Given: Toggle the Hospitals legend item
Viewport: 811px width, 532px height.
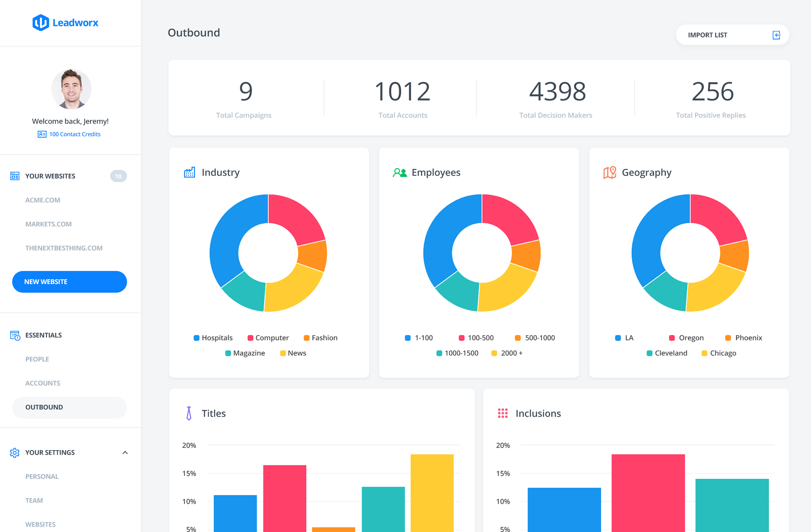Looking at the screenshot, I should click(213, 338).
